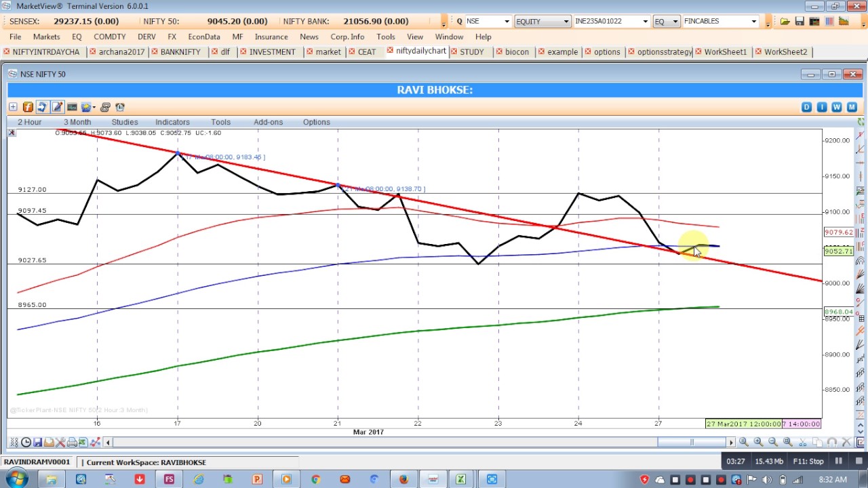
Task: Click the plus expand icon in chart toolbar
Action: pos(13,107)
